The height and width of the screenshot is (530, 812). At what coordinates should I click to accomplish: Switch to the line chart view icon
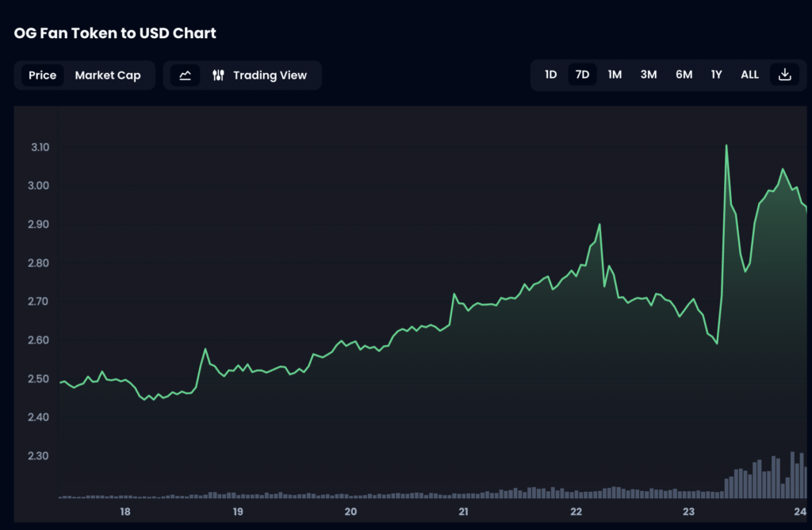(185, 75)
